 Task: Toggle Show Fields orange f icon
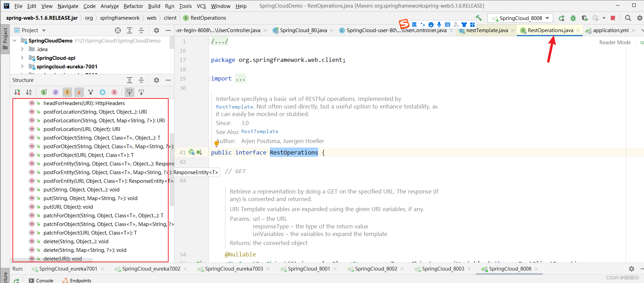pyautogui.click(x=67, y=92)
